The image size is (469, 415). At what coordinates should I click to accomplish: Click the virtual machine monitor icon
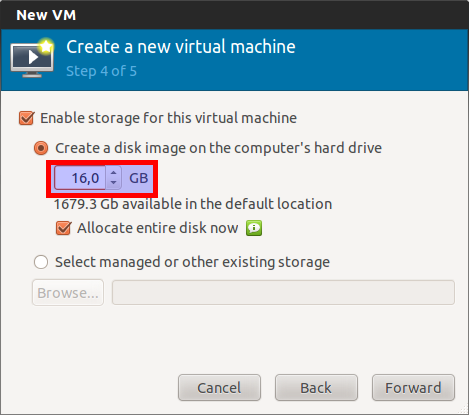tap(32, 58)
